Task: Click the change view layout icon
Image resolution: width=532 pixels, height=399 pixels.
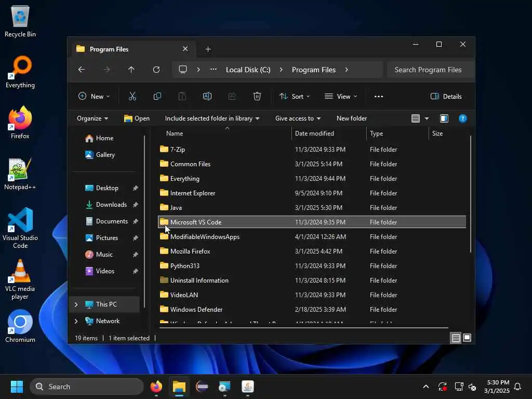Action: click(x=416, y=118)
